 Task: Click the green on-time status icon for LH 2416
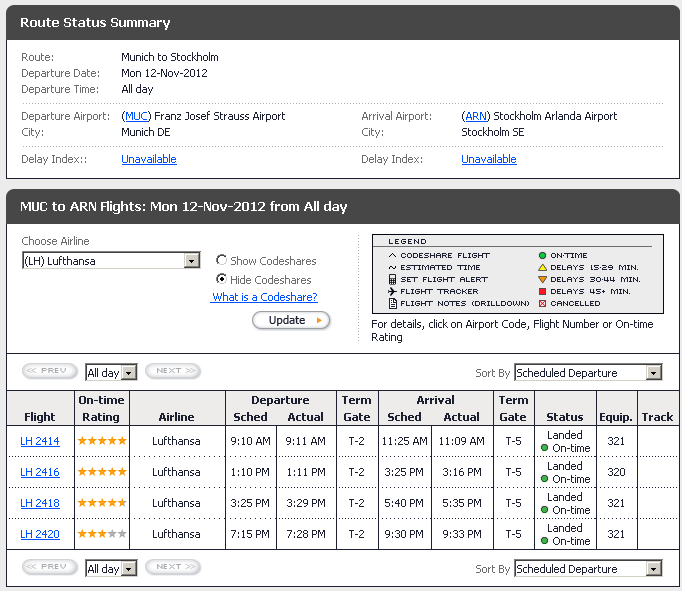coord(545,480)
